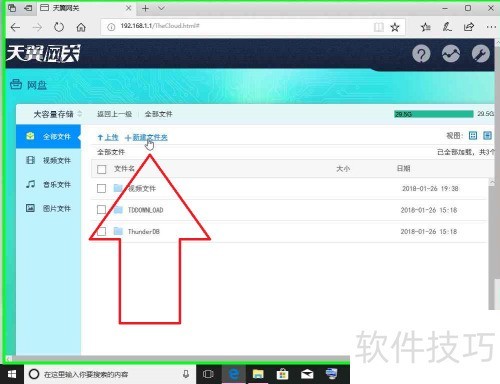Click the help question mark icon

click(421, 54)
